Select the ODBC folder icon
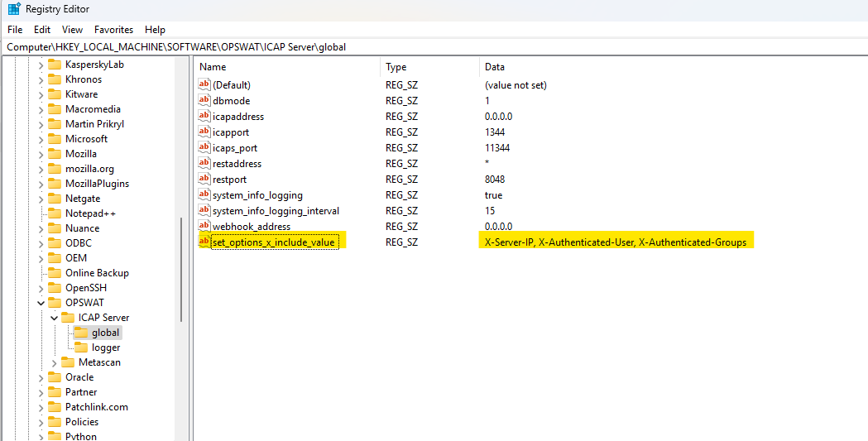The image size is (868, 441). coord(55,243)
